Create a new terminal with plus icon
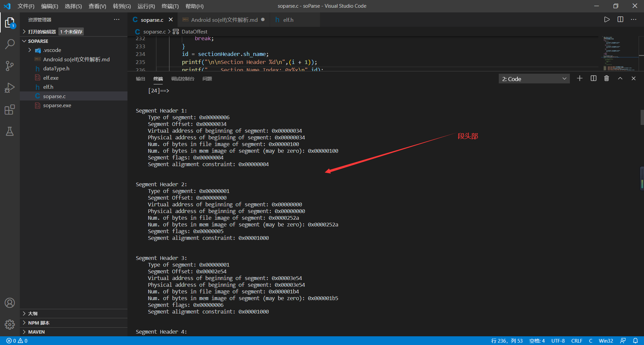The width and height of the screenshot is (644, 345). pyautogui.click(x=580, y=78)
